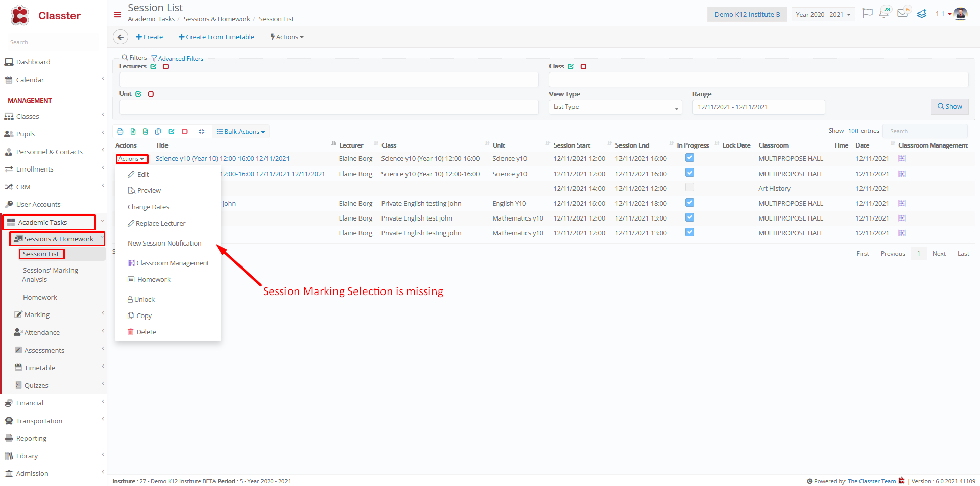Clear Class filter red square icon
This screenshot has width=980, height=486.
[x=583, y=66]
